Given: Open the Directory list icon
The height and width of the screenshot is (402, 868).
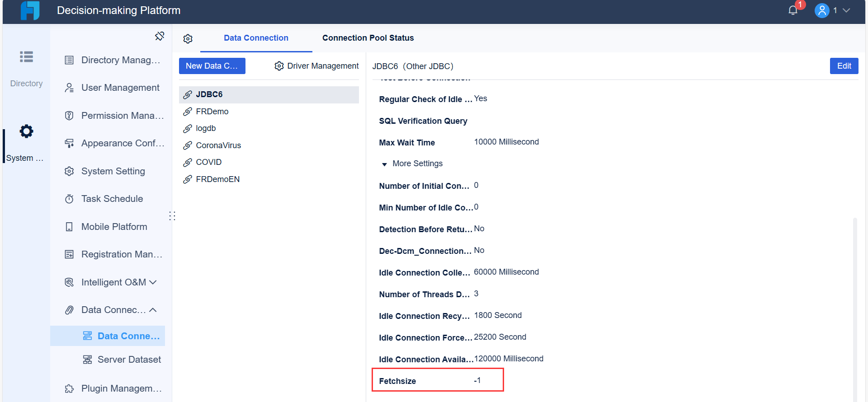Looking at the screenshot, I should click(26, 57).
